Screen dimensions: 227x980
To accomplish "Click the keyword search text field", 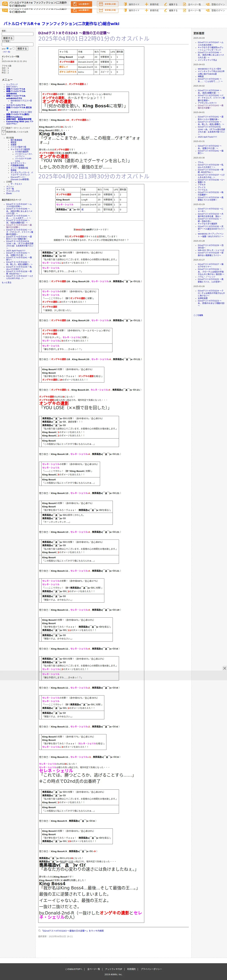I will point(18,34).
